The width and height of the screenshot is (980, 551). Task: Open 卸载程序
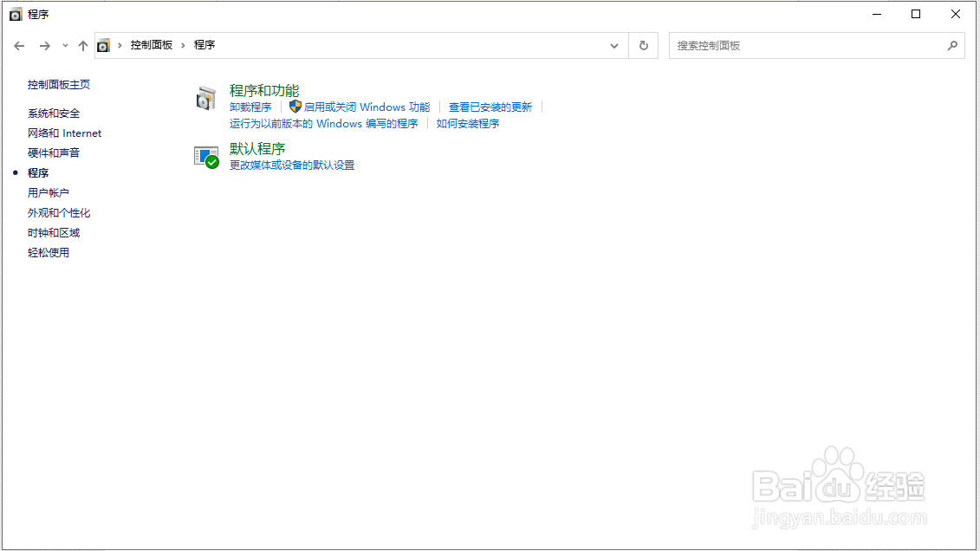point(250,107)
